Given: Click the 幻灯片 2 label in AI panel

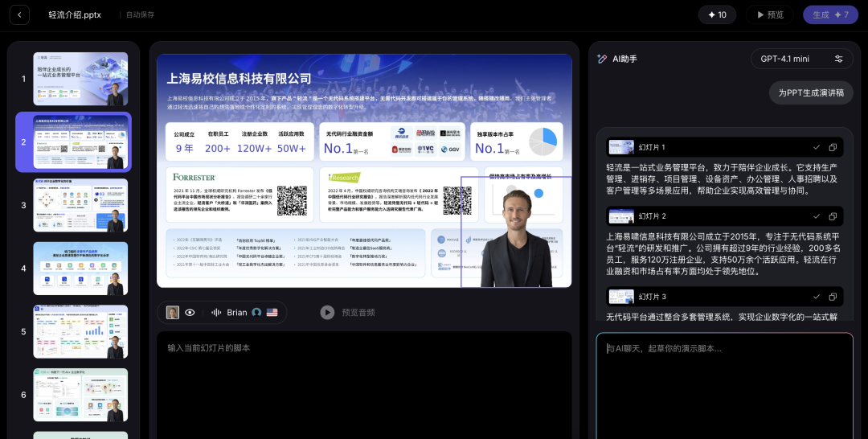Looking at the screenshot, I should [x=652, y=216].
